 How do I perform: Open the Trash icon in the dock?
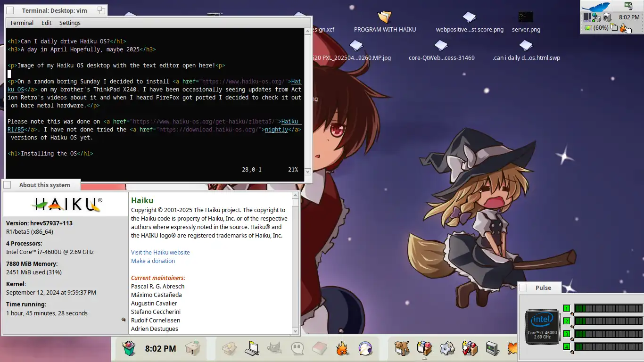(x=129, y=348)
